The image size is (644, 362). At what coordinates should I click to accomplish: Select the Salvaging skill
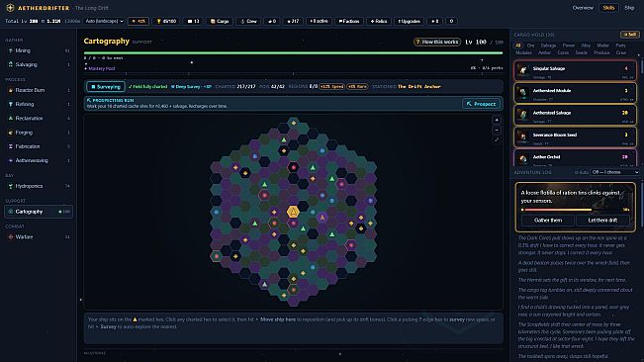[39, 64]
